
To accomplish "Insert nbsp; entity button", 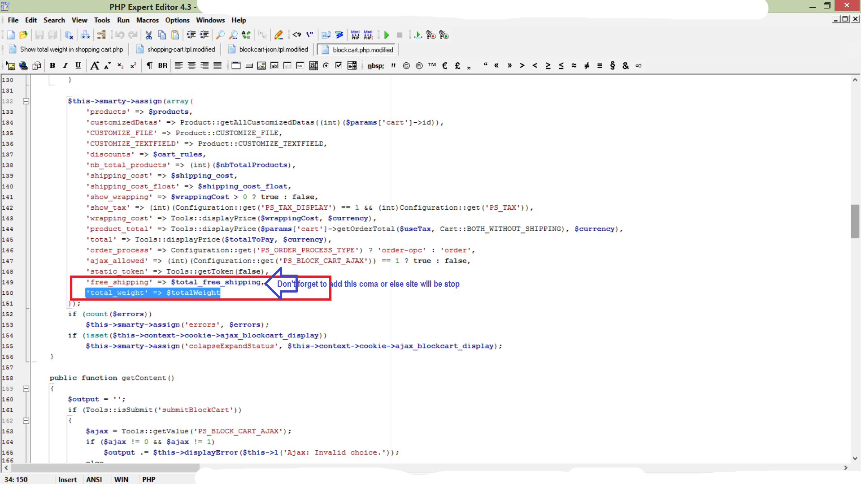I will 375,65.
